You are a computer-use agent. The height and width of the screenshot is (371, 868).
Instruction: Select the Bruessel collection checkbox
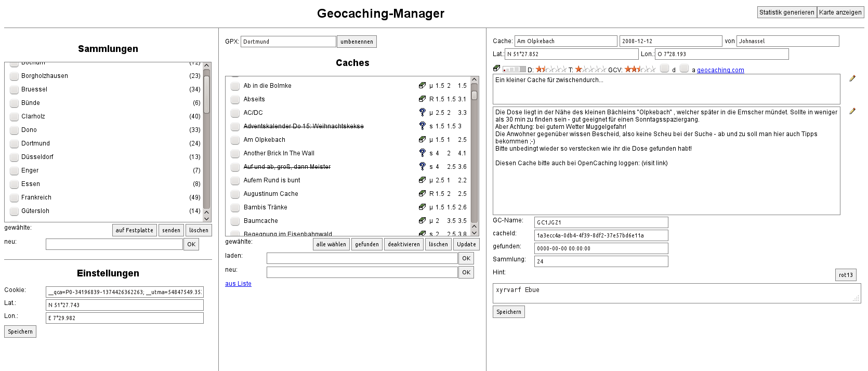(15, 89)
